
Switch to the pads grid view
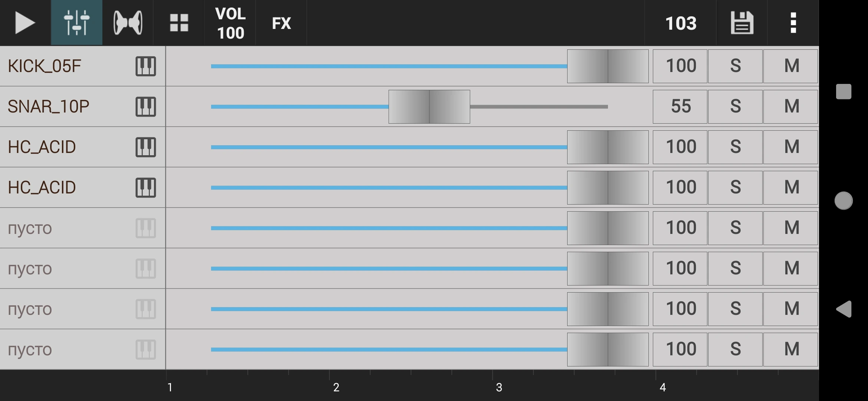[x=179, y=23]
